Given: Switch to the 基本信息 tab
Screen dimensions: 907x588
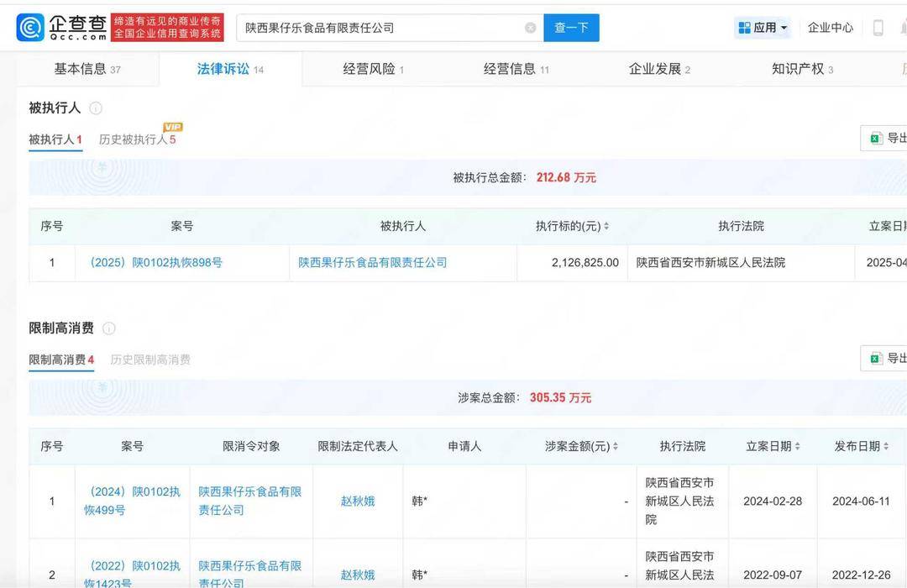Looking at the screenshot, I should [87, 69].
